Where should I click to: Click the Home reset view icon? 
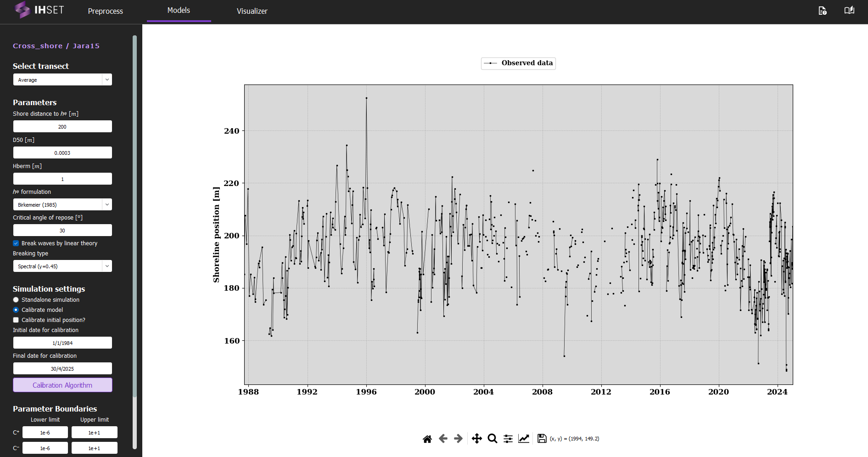[x=427, y=439]
